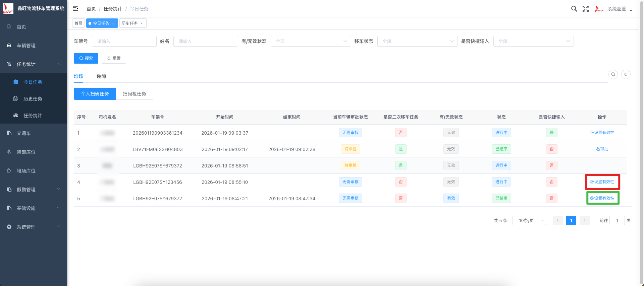This screenshot has width=644, height=286.
Task: Click 进行中 status tag in row 3
Action: 501,165
